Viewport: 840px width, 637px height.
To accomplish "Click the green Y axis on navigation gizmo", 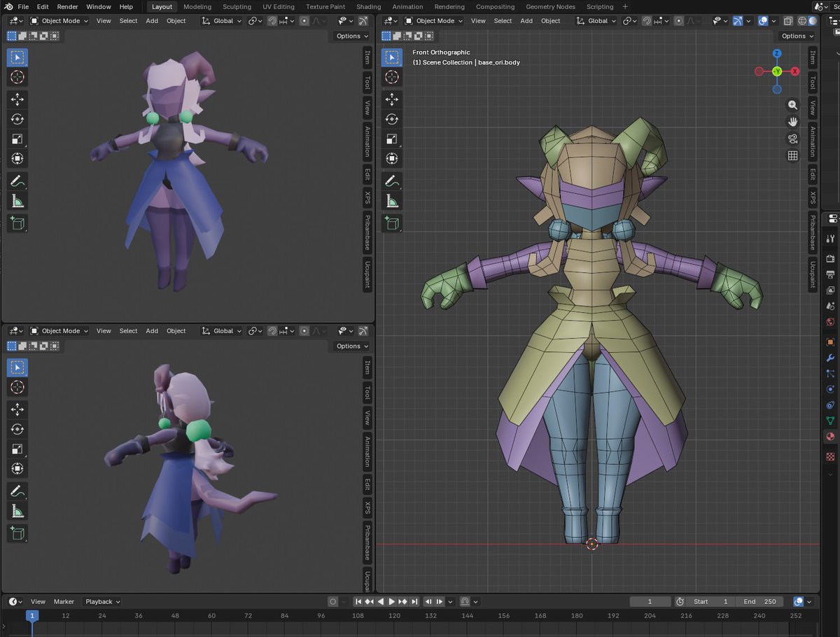I will click(777, 71).
